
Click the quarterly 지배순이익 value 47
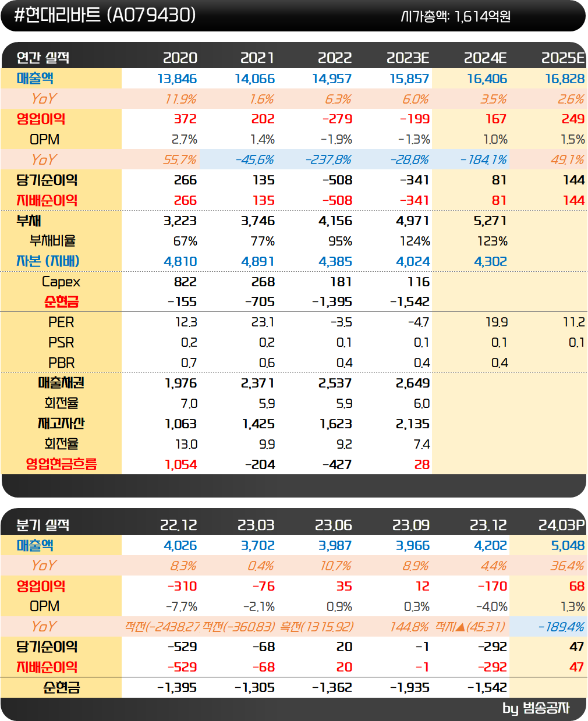(577, 667)
